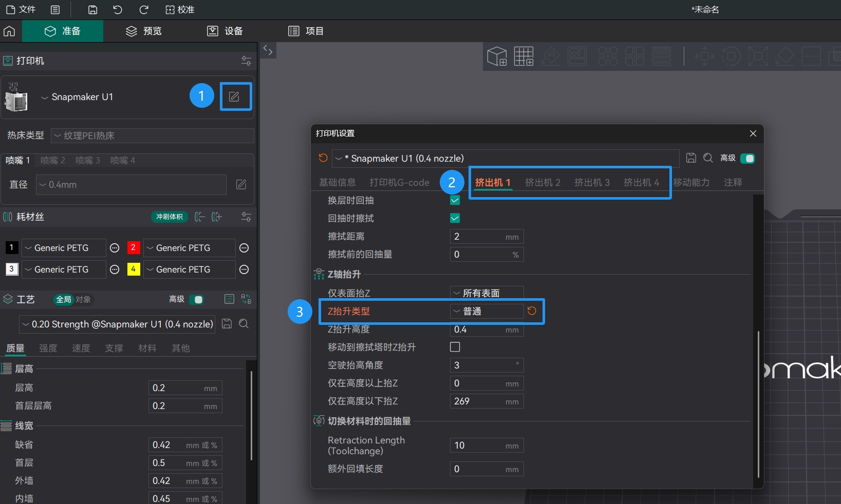
Task: Click the reset arrow beside Z抬升类型
Action: (x=532, y=311)
